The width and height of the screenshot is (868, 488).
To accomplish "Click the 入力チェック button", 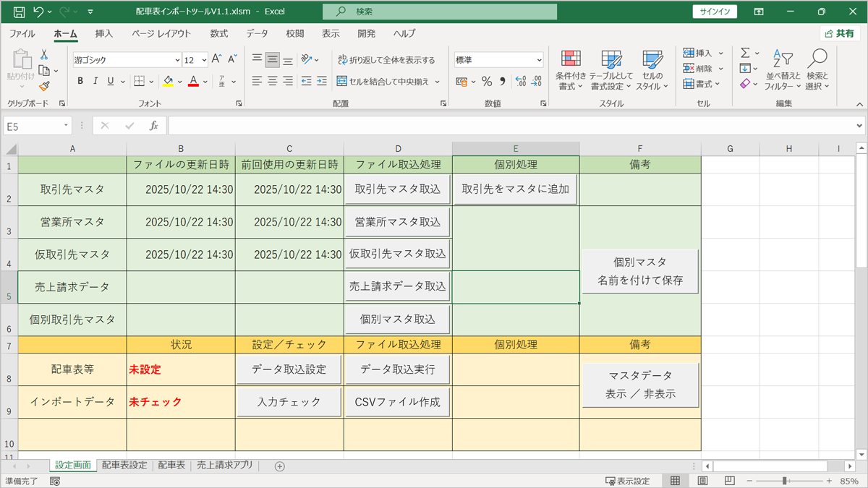I will coord(288,401).
